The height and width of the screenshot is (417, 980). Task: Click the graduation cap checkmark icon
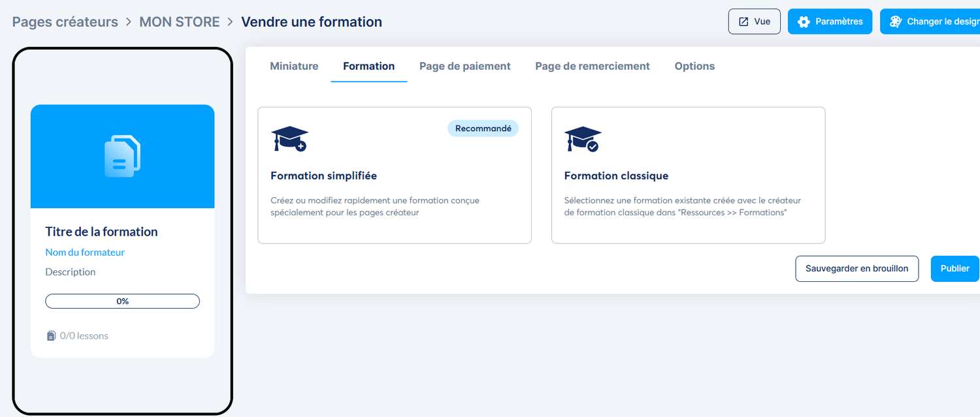click(x=583, y=139)
